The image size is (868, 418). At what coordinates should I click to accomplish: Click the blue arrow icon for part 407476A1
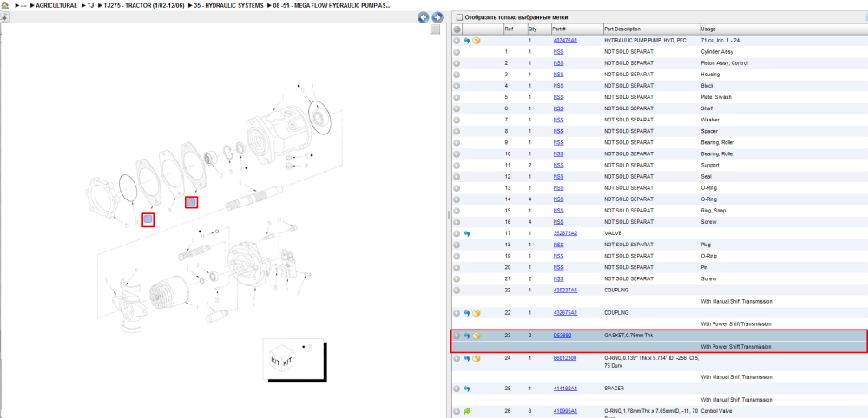click(x=467, y=41)
